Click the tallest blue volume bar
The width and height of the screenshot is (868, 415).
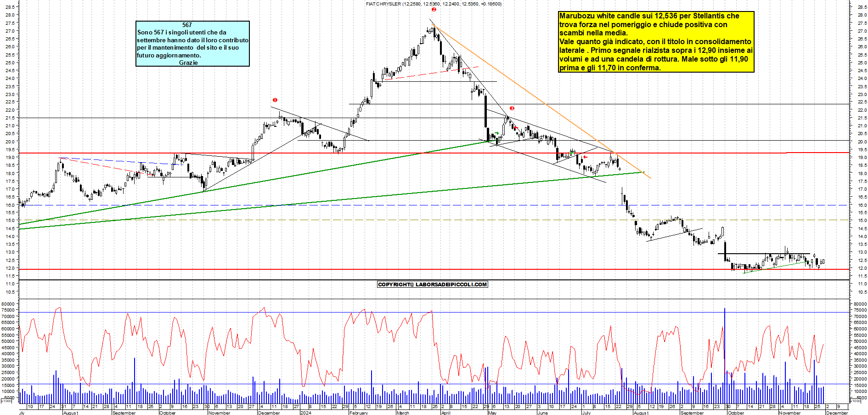coord(725,355)
